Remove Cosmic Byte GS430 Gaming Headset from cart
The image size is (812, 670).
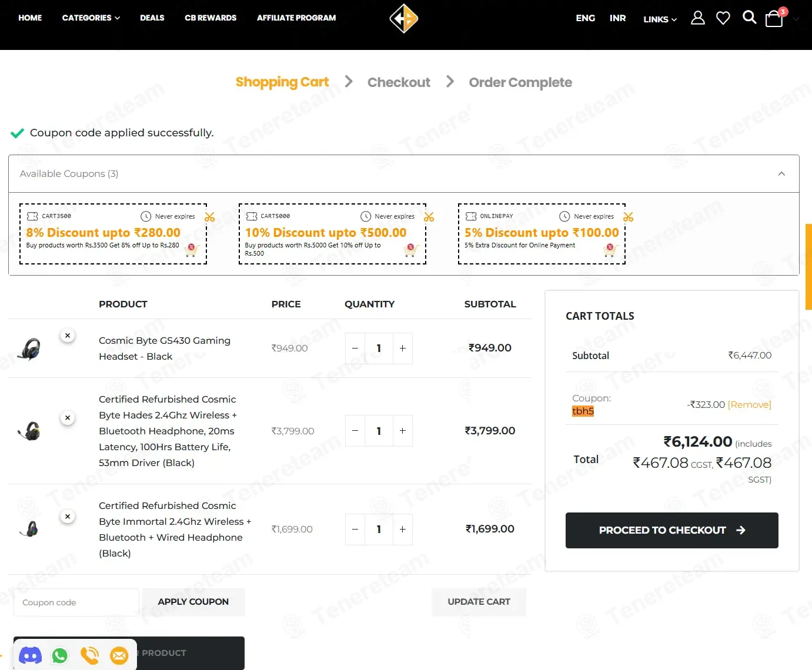[x=68, y=336]
